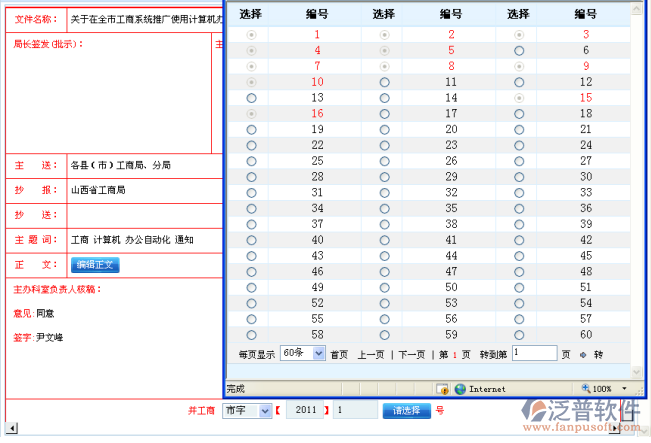The image size is (651, 443).
Task: Select the radio button for number 34
Action: (251, 208)
